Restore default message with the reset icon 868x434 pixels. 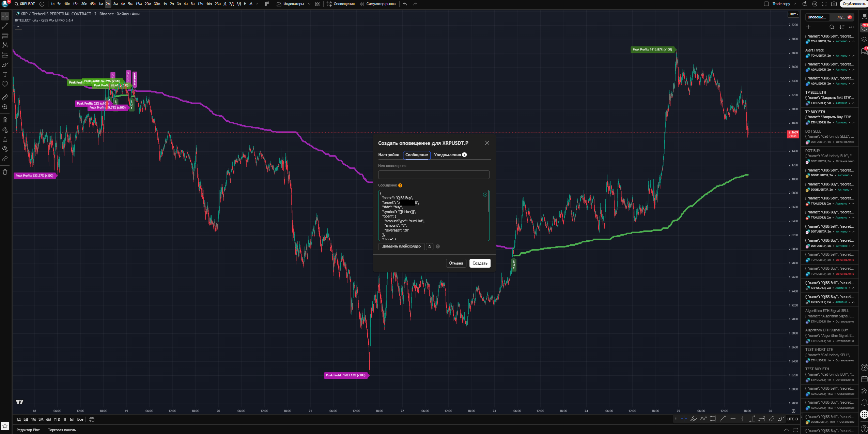point(430,246)
